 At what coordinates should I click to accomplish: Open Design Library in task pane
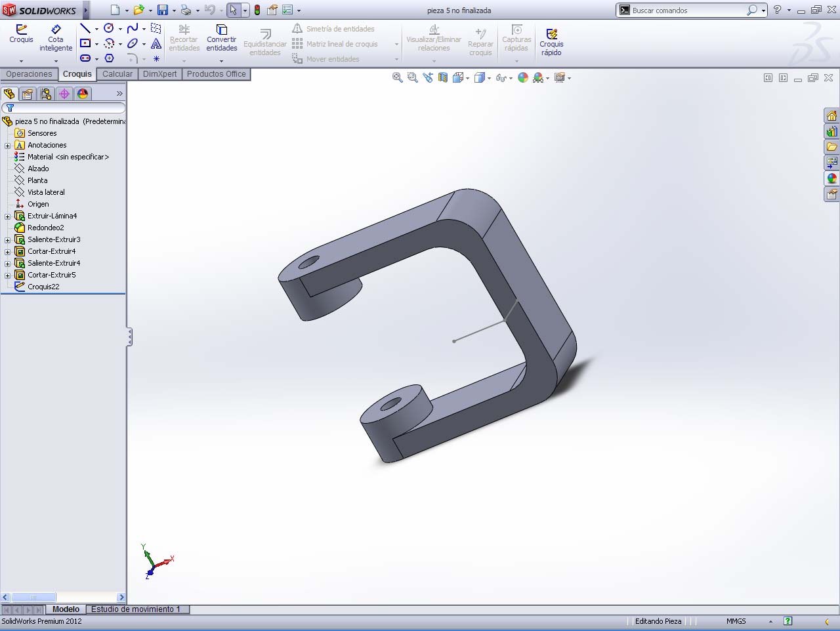click(831, 132)
